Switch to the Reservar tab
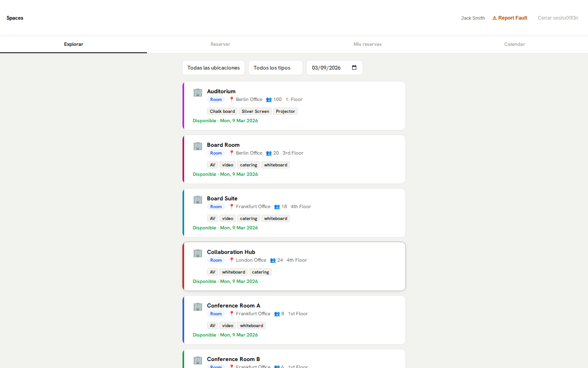The height and width of the screenshot is (368, 588). coord(220,44)
